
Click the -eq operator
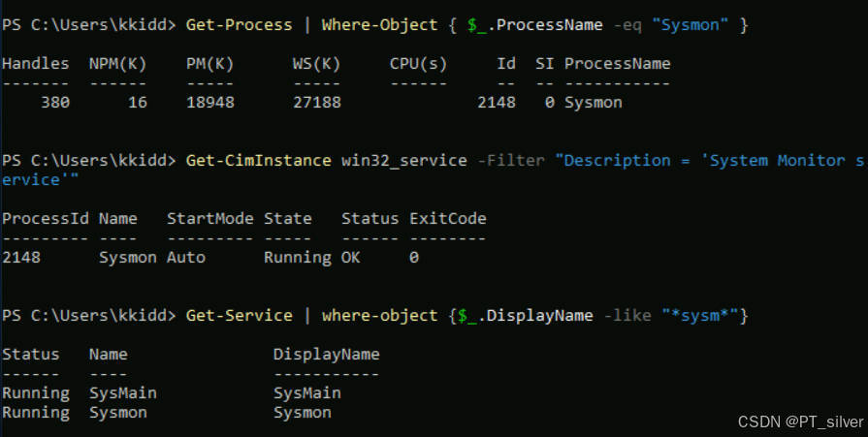(627, 25)
